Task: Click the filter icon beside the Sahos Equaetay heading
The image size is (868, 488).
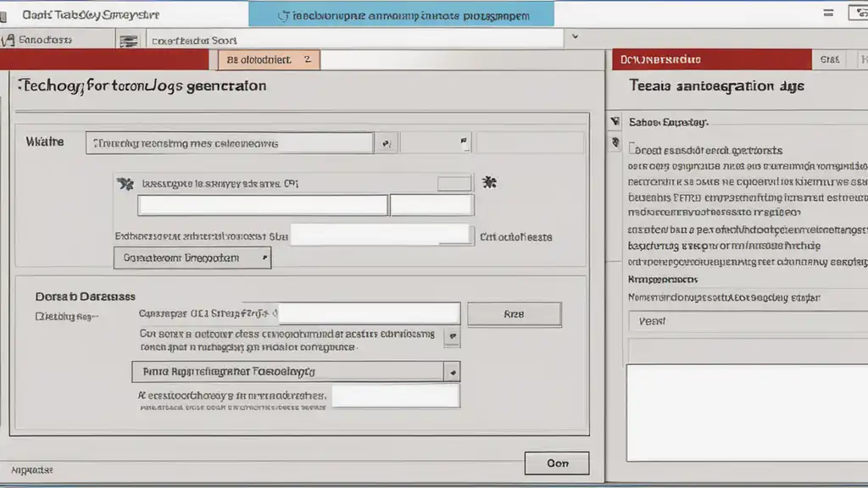Action: click(x=615, y=121)
